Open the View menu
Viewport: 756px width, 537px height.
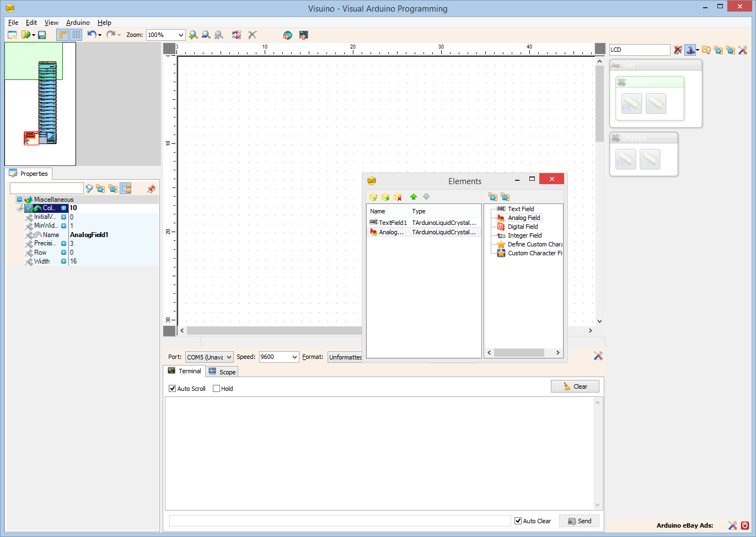[51, 23]
